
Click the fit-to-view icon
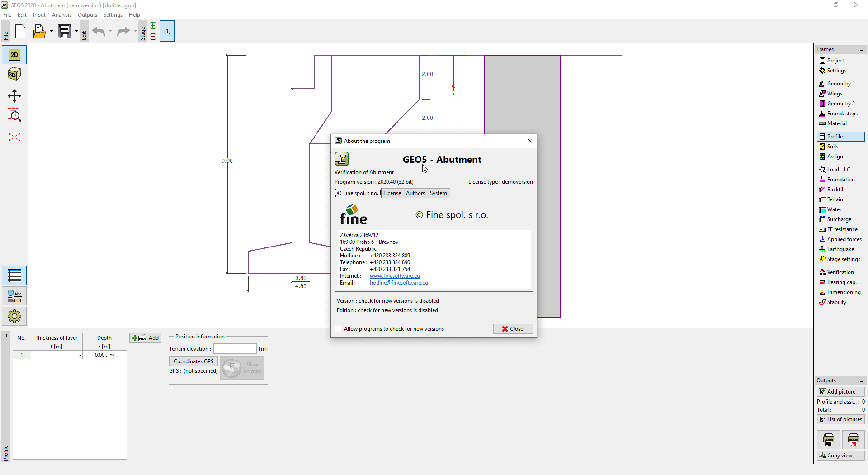tap(14, 137)
